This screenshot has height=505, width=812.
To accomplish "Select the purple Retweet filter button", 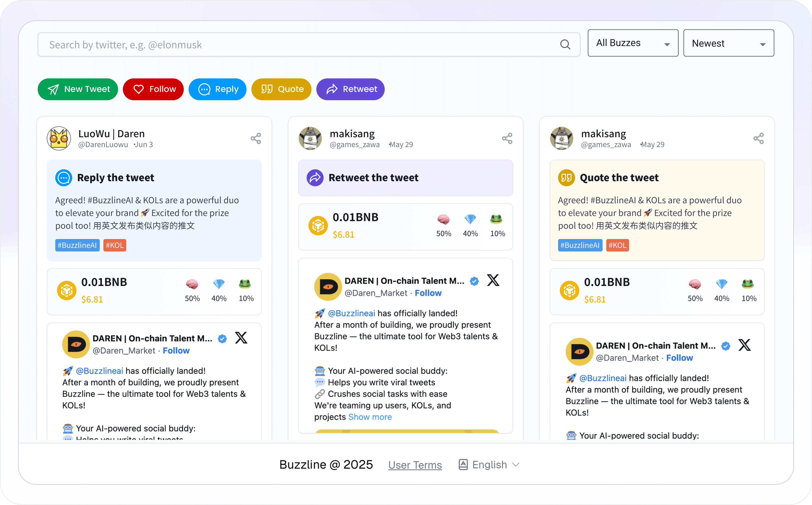I will coord(350,89).
